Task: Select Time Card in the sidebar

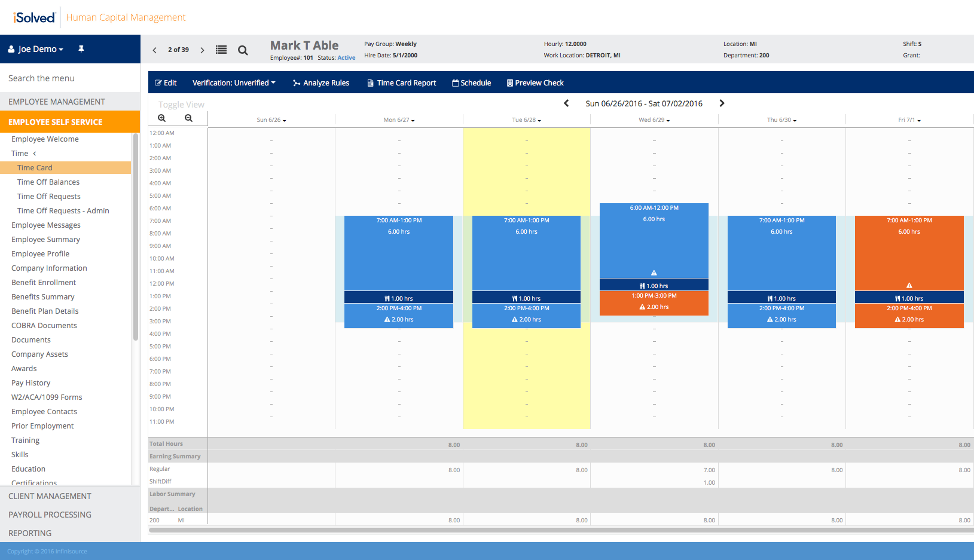Action: tap(65, 168)
